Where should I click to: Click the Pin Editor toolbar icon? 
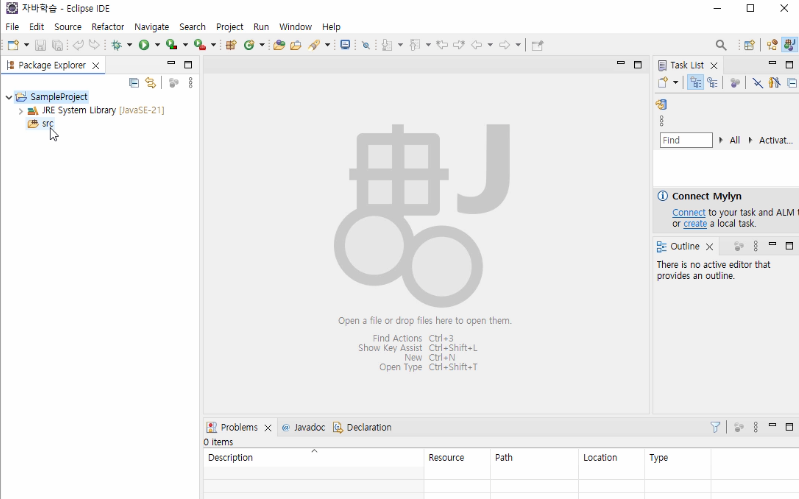pyautogui.click(x=538, y=45)
